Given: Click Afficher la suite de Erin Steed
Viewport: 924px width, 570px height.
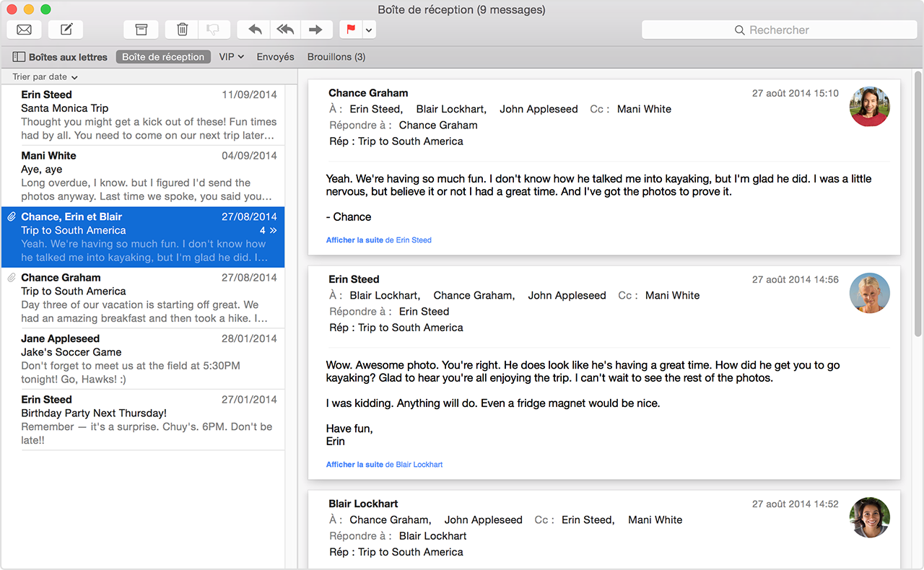Looking at the screenshot, I should click(x=378, y=240).
